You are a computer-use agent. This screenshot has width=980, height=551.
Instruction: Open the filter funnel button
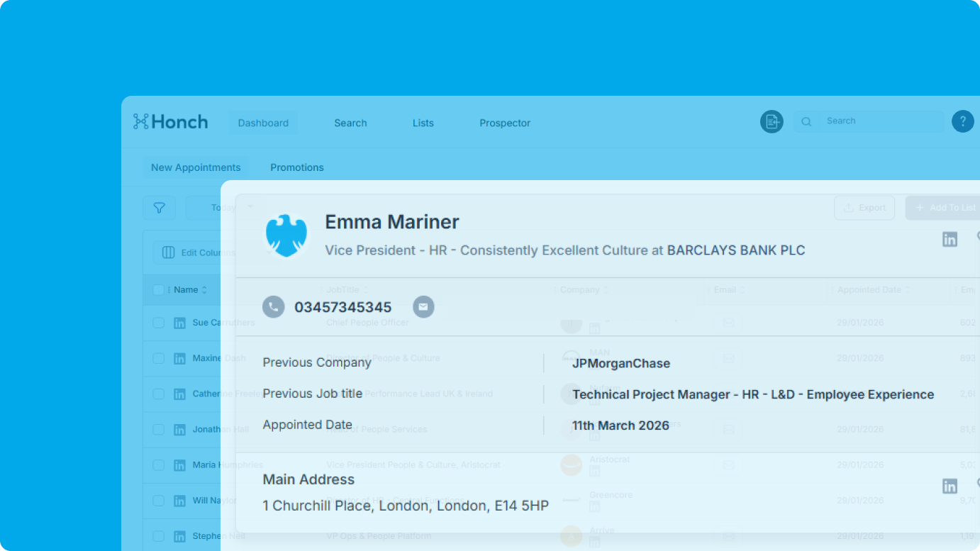pyautogui.click(x=160, y=208)
